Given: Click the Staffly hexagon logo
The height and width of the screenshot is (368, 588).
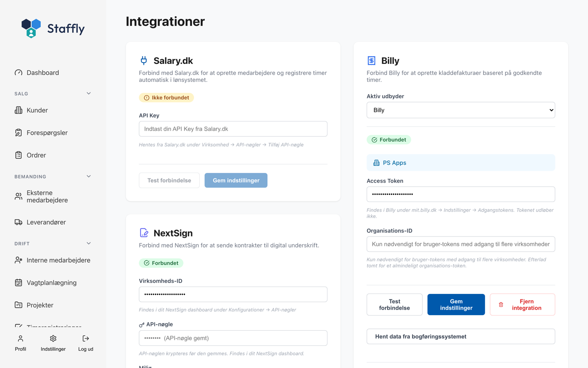Looking at the screenshot, I should click(x=31, y=28).
